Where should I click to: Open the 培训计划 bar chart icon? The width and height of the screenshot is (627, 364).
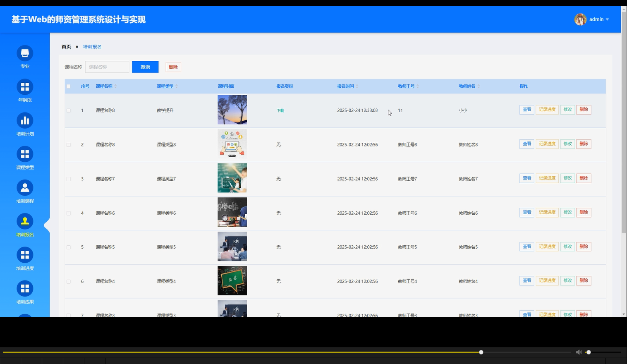coord(25,121)
